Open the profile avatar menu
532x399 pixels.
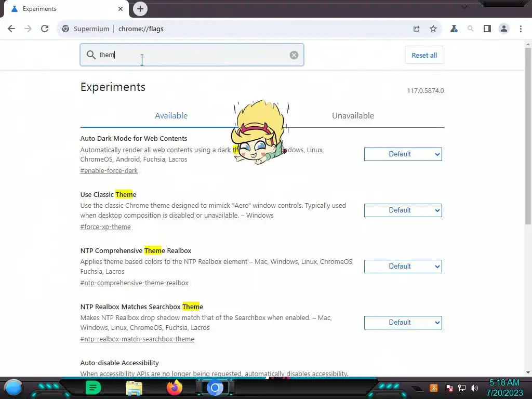(504, 29)
